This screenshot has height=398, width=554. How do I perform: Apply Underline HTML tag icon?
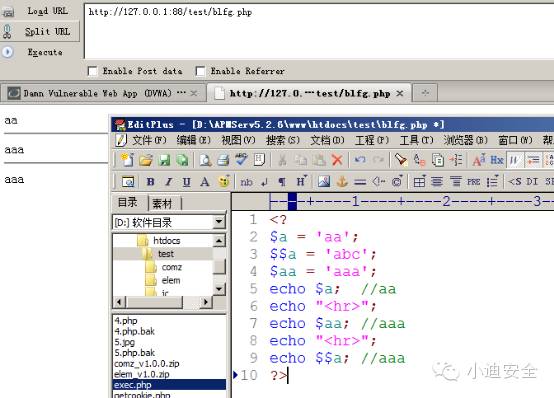click(187, 182)
